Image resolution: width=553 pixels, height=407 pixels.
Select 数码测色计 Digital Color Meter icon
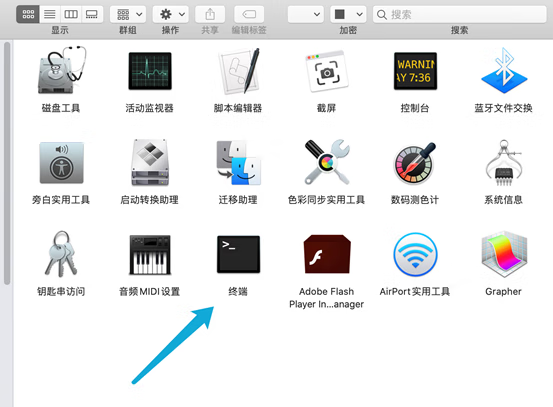415,163
